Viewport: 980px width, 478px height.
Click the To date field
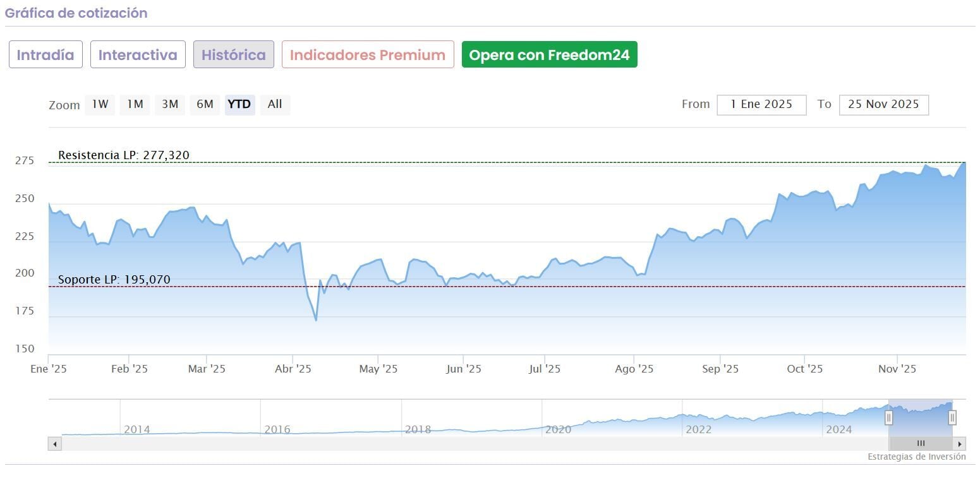(883, 105)
